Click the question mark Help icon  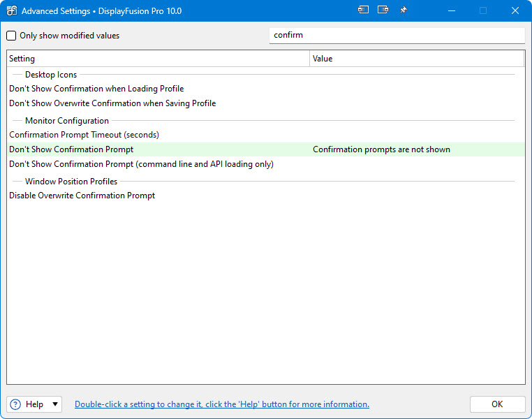tap(15, 404)
